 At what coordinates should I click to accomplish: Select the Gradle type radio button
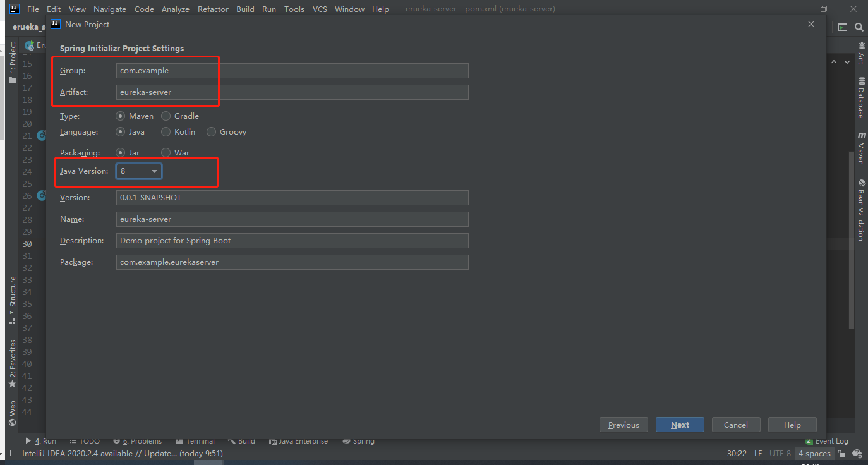click(166, 116)
